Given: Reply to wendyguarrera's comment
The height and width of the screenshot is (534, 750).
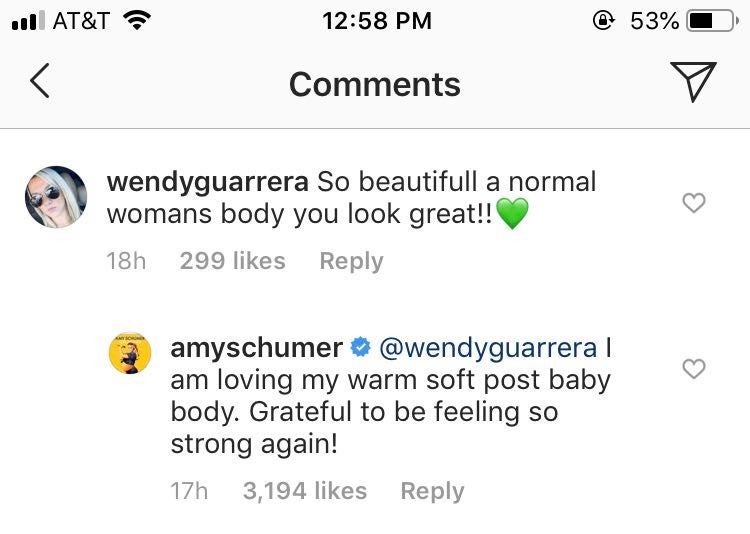Looking at the screenshot, I should (351, 261).
